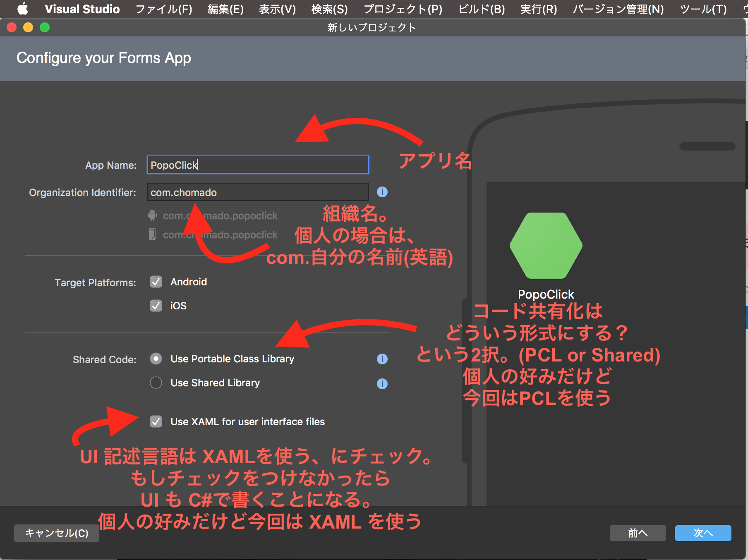Minimize the 新しいプロジェクト window

pyautogui.click(x=28, y=27)
